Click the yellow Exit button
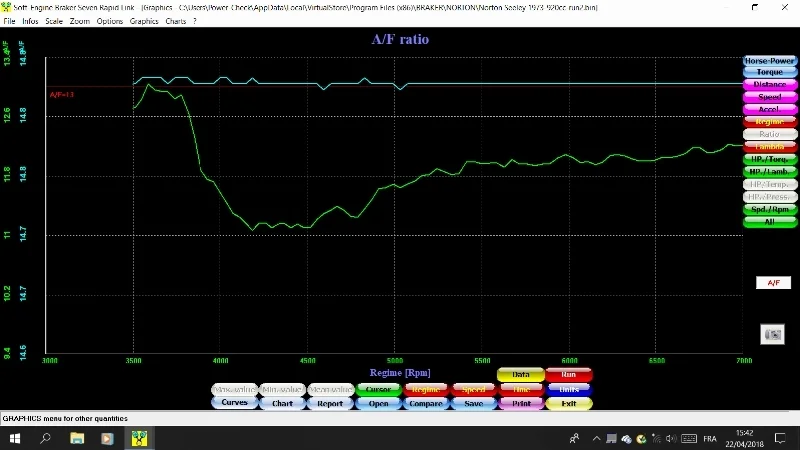The image size is (800, 450). tap(569, 404)
